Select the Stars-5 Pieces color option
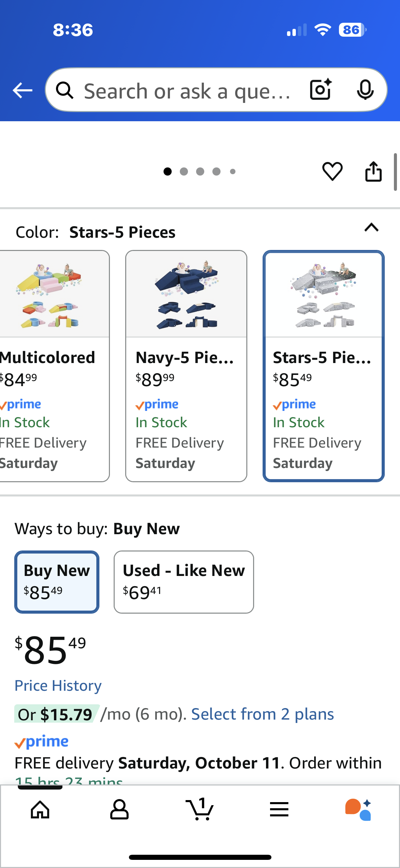The image size is (400, 868). click(x=323, y=366)
